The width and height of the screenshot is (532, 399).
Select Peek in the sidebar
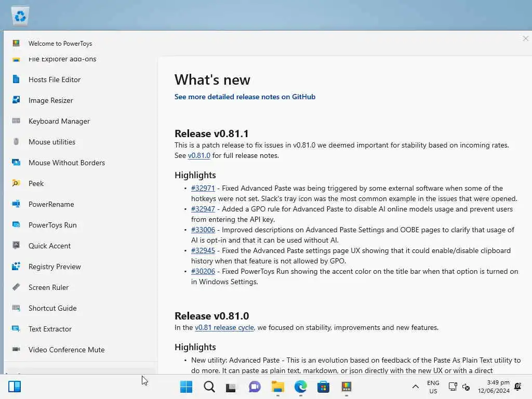(x=81, y=183)
